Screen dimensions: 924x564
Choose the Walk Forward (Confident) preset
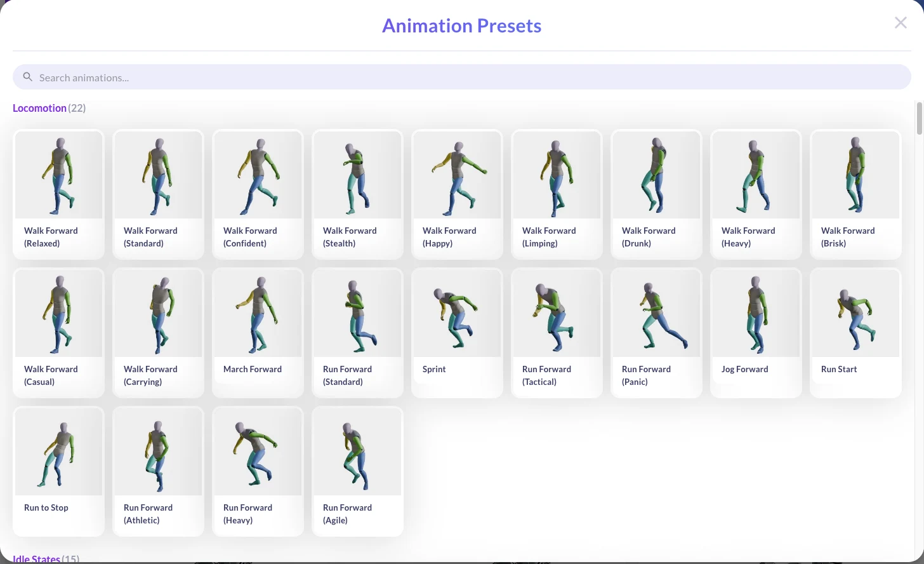pyautogui.click(x=258, y=194)
